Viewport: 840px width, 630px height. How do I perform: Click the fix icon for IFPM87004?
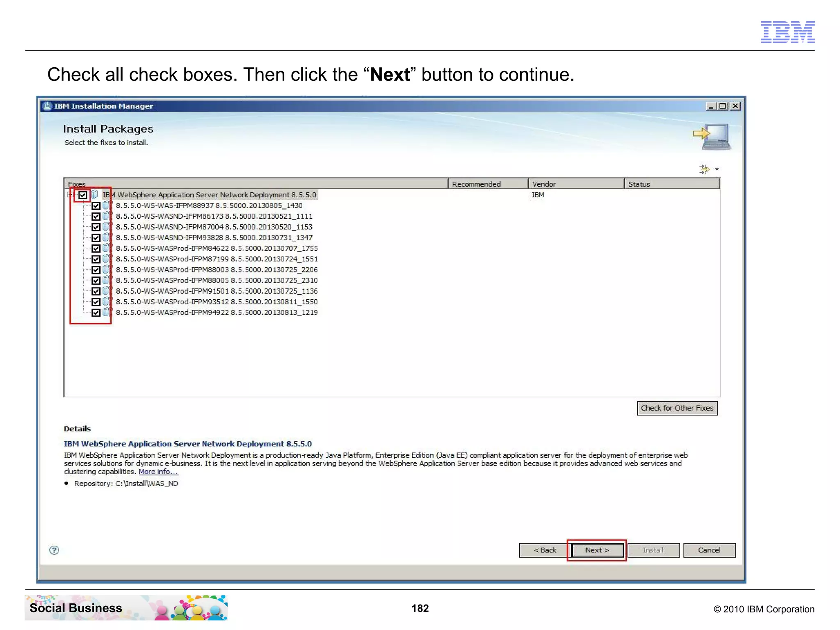107,226
